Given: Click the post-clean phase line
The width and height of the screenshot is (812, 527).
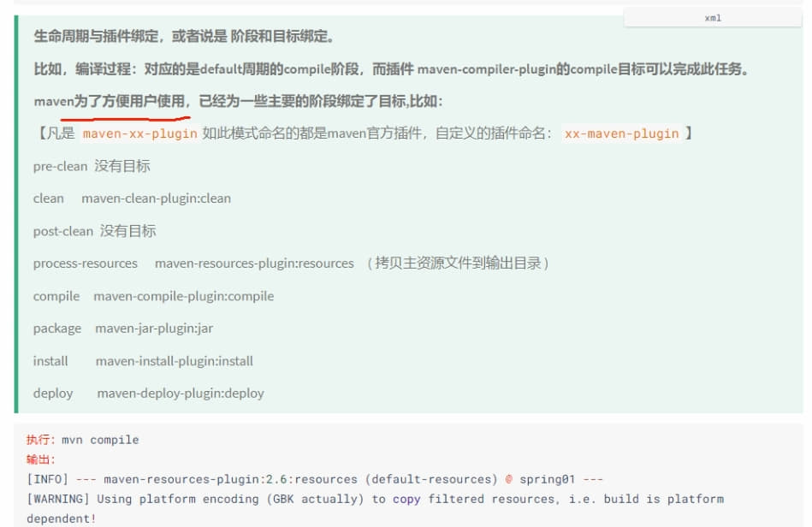Looking at the screenshot, I should (x=95, y=231).
